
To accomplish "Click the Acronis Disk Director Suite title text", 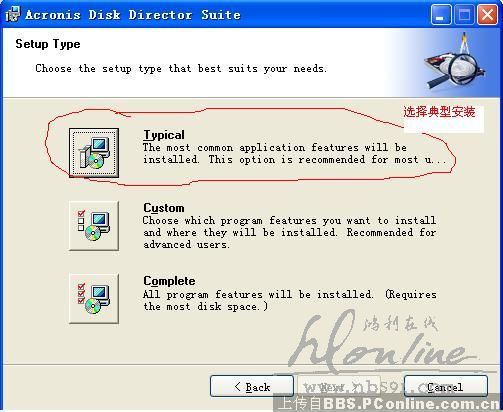I will click(133, 15).
